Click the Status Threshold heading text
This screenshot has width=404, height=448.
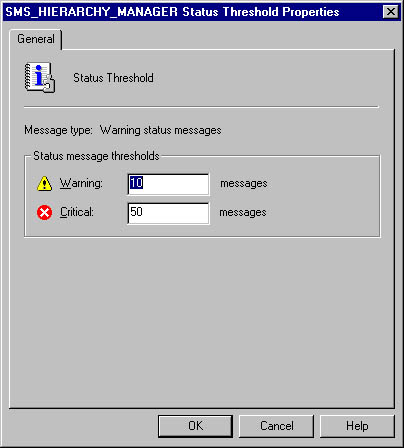[x=113, y=78]
